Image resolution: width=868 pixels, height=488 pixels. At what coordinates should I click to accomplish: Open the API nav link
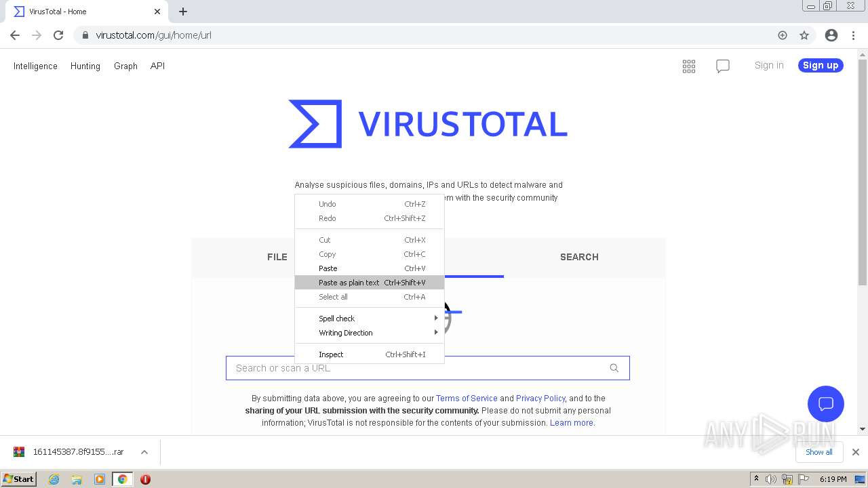click(157, 66)
